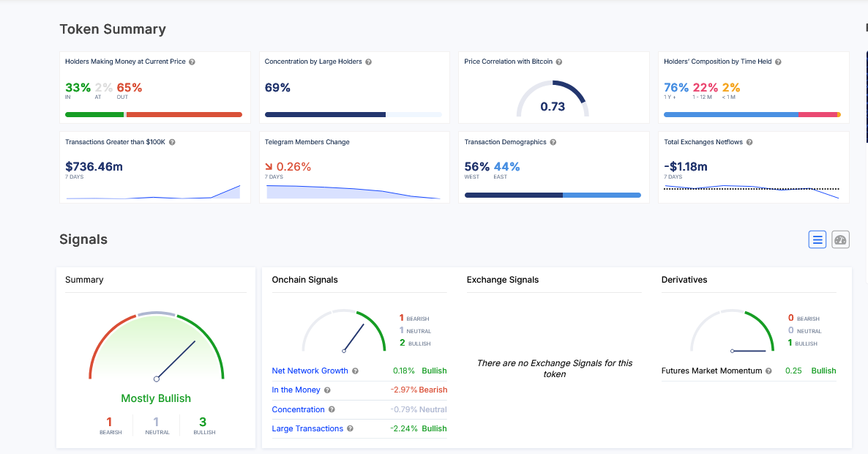Open Large Transactions signal link

tap(307, 428)
